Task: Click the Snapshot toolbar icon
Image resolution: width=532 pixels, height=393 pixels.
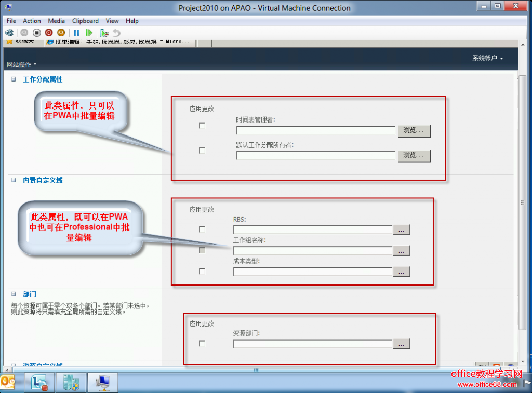Action: 104,33
